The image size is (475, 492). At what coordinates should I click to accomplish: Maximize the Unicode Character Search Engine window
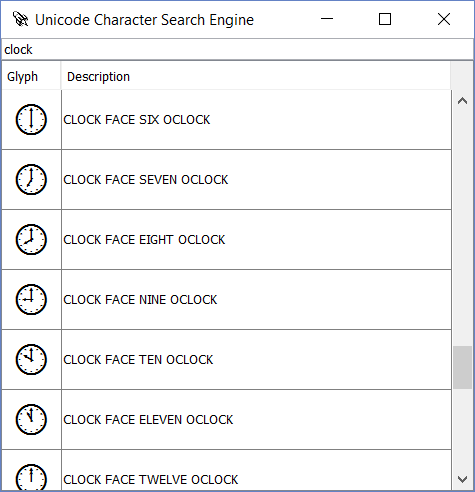(385, 19)
